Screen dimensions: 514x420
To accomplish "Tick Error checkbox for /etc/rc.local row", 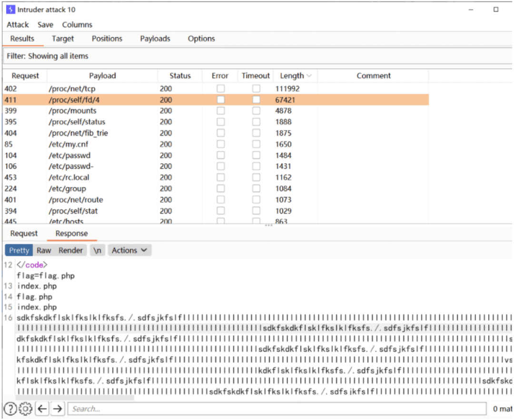I will 221,177.
